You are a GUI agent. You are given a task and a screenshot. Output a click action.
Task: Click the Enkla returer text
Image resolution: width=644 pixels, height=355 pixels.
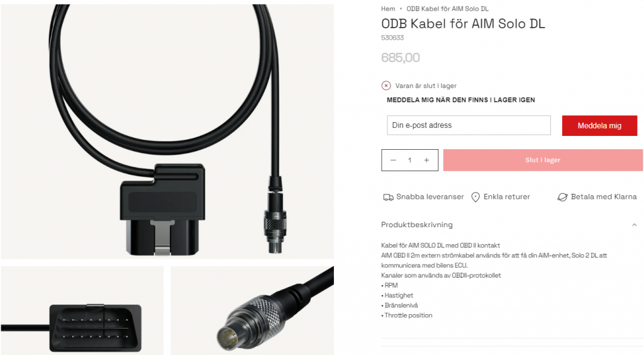click(507, 197)
